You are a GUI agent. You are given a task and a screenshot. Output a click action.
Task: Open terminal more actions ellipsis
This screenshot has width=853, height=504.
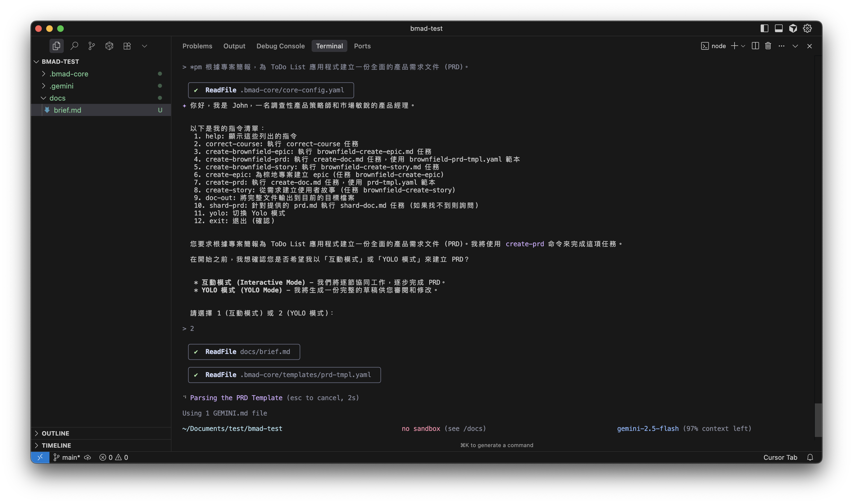[x=781, y=46]
